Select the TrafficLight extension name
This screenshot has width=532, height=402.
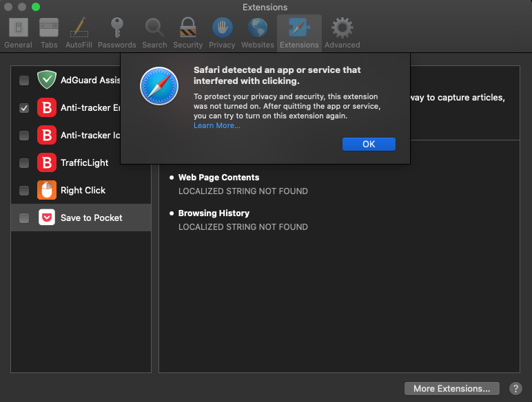coord(85,162)
